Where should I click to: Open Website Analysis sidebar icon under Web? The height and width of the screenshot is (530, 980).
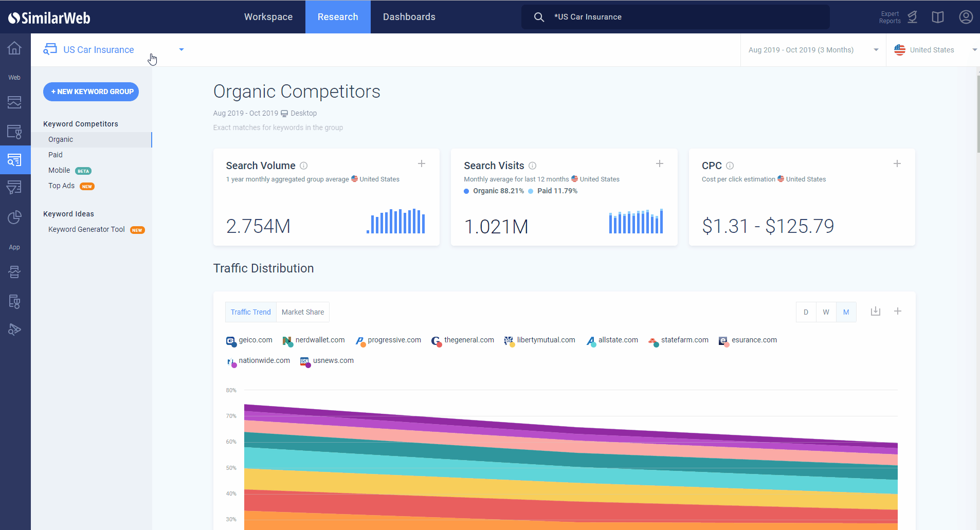coord(14,102)
